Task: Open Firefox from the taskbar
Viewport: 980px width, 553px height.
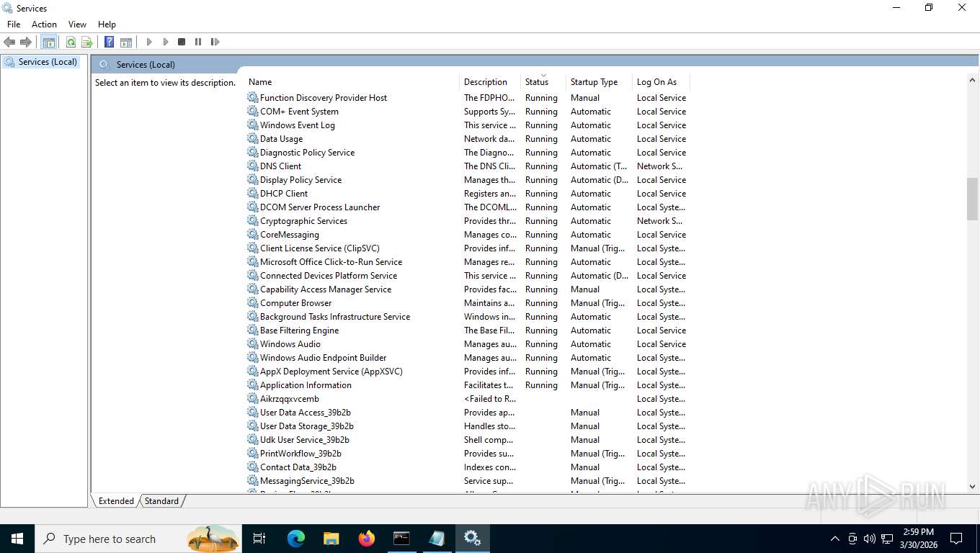Action: 366,539
